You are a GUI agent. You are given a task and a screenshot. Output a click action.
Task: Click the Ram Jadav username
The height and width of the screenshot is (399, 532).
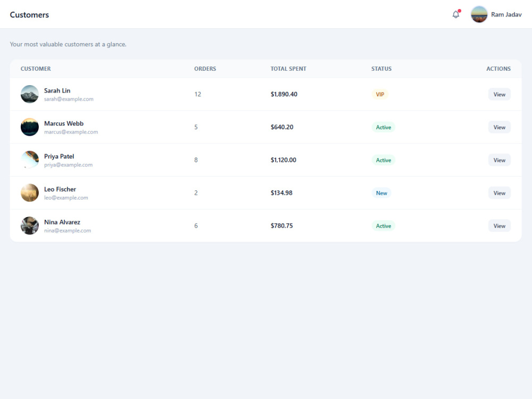click(x=506, y=14)
